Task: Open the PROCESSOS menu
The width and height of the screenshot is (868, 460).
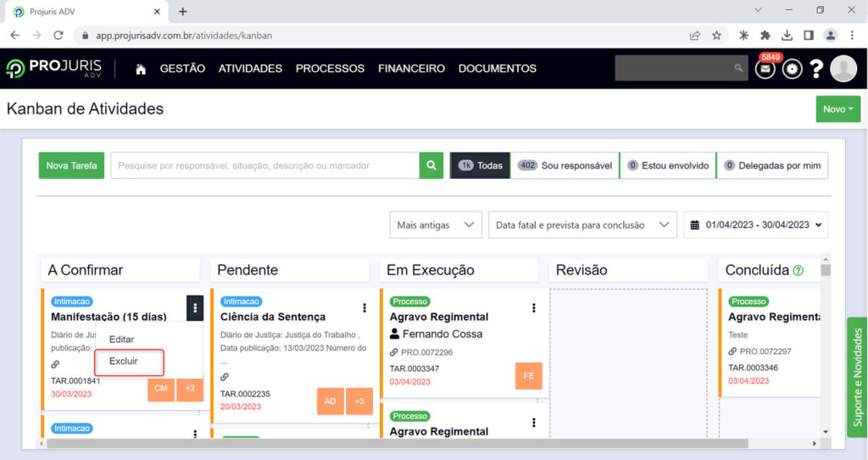Action: tap(330, 69)
